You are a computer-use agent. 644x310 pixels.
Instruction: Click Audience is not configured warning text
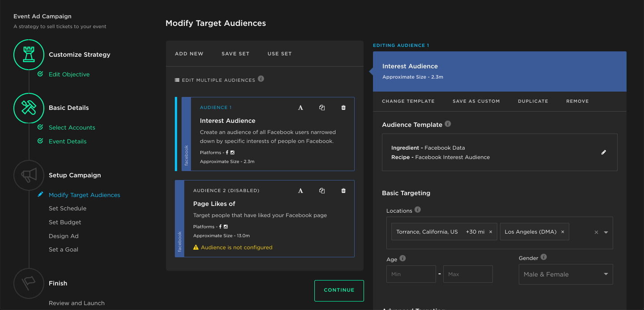237,247
